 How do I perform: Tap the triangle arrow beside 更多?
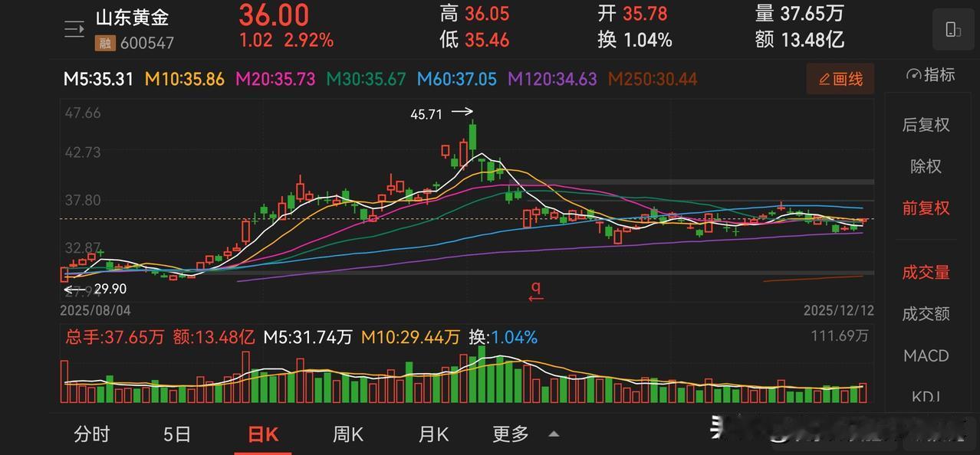554,434
